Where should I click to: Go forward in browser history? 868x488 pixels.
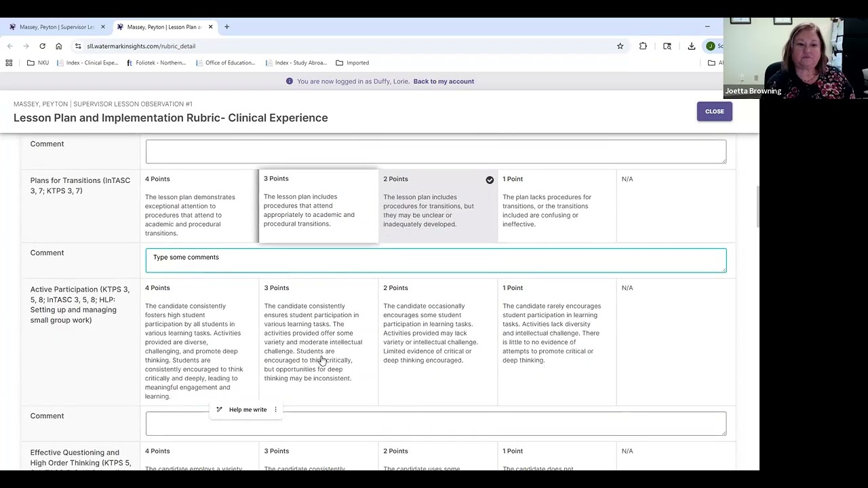coord(26,46)
